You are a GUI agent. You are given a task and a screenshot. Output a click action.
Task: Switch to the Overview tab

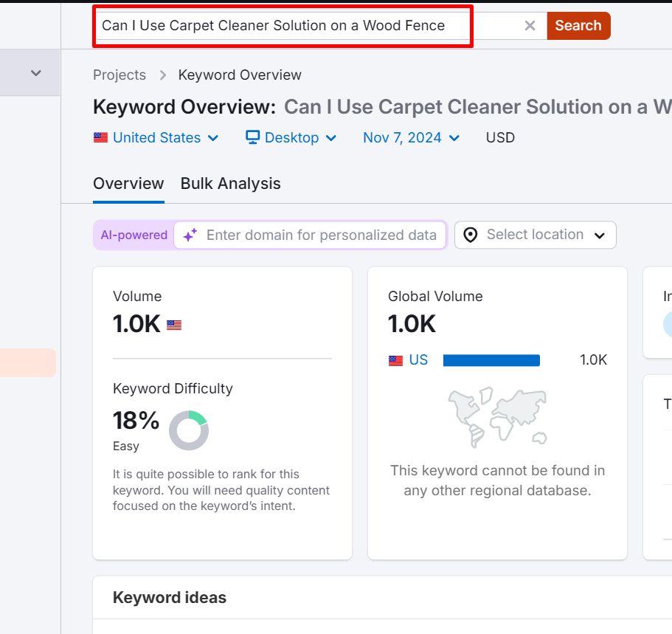(128, 184)
